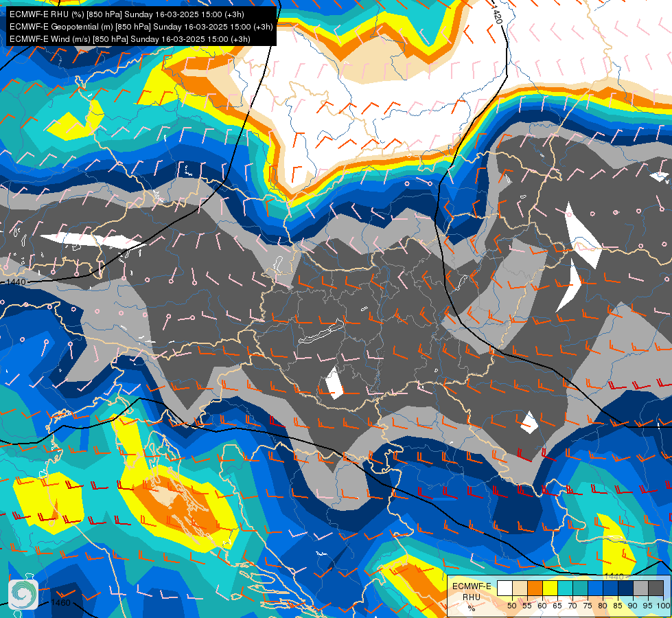Select the medium blue 80–85% legend swatch
This screenshot has height=618, width=672.
pos(611,588)
